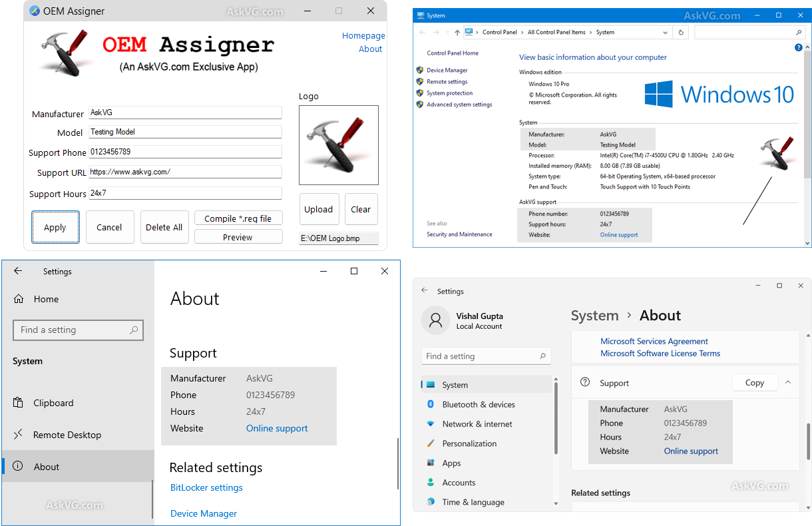Screen dimensions: 812x526
Task: Click the shield icon beside Device Manager
Action: click(420, 70)
